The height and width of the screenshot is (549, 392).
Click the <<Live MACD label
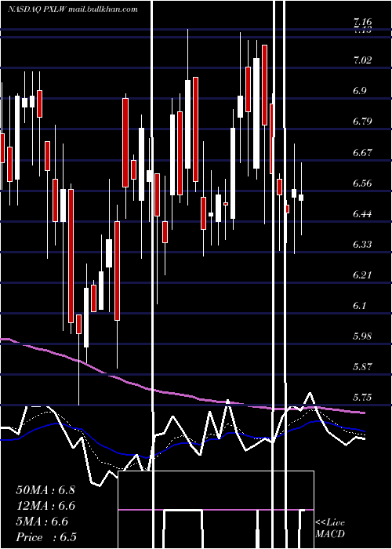330,528
